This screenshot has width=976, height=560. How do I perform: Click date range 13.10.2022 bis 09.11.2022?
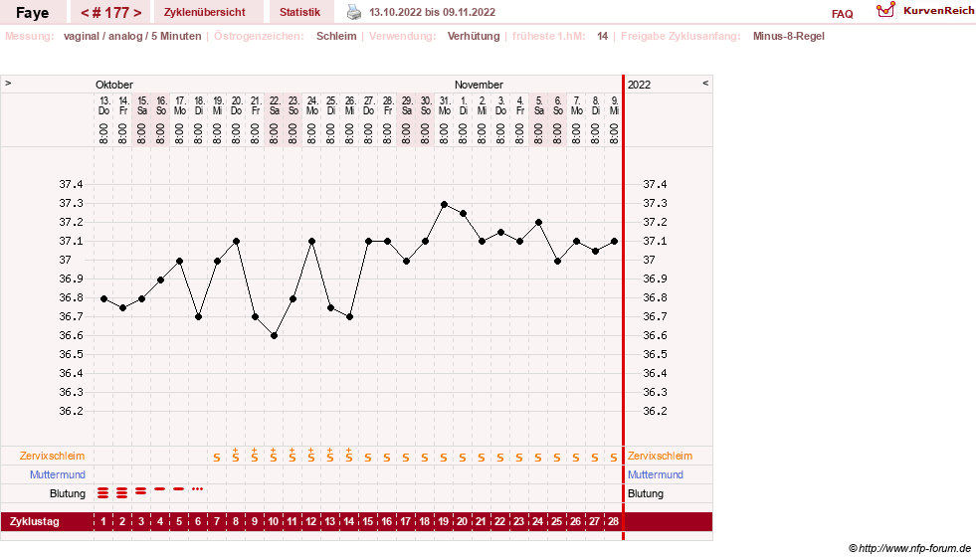coord(432,12)
